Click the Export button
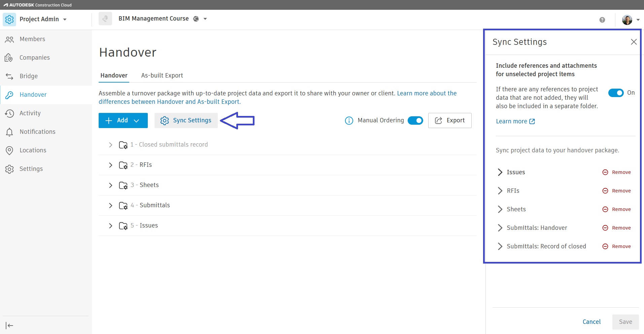The height and width of the screenshot is (334, 644). pyautogui.click(x=449, y=121)
